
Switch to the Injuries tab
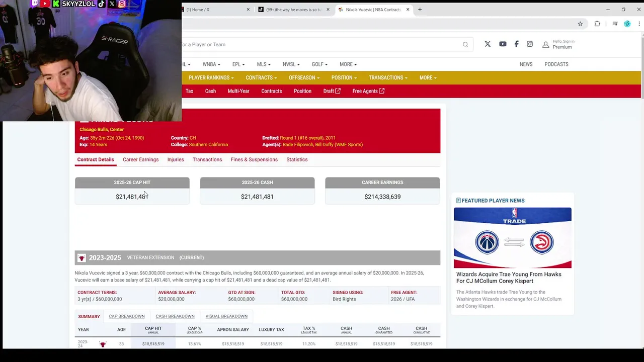pyautogui.click(x=176, y=159)
